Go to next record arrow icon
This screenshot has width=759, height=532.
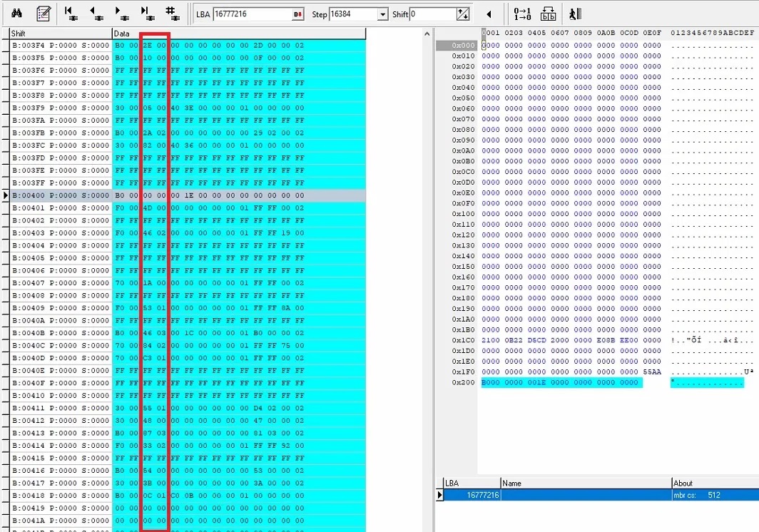point(122,13)
